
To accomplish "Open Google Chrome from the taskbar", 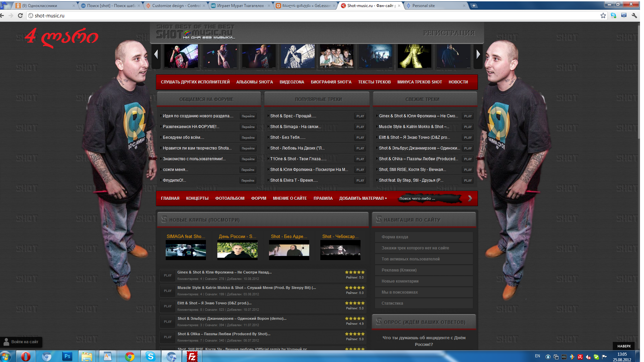I will 130,356.
